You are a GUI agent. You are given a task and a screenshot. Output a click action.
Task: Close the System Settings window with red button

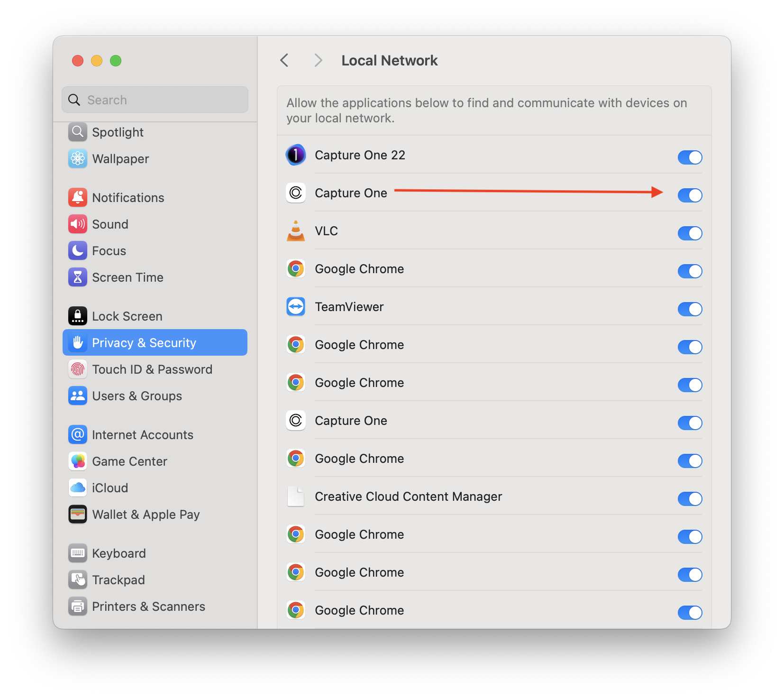click(x=78, y=61)
